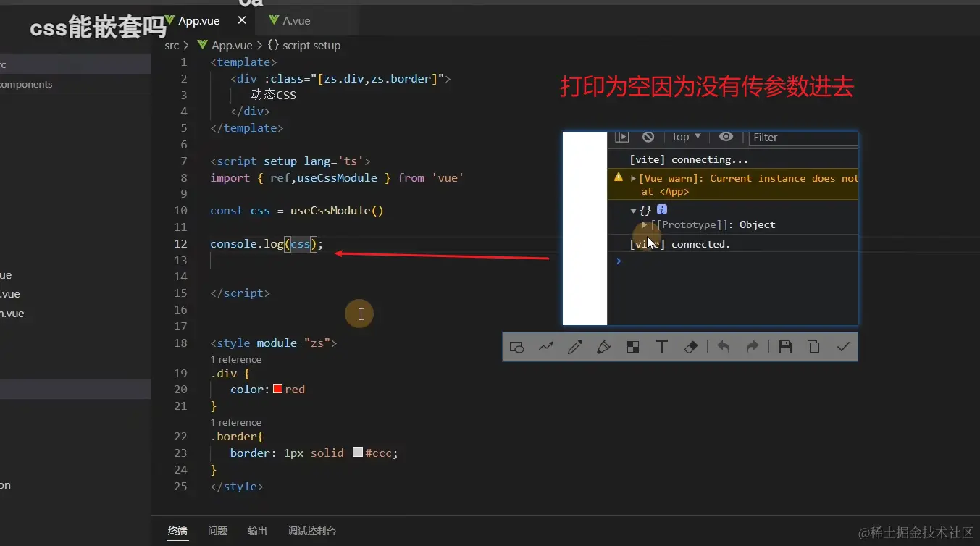Pick the eraser tool in screenshot toolbar
Viewport: 980px width, 546px height.
pyautogui.click(x=691, y=347)
